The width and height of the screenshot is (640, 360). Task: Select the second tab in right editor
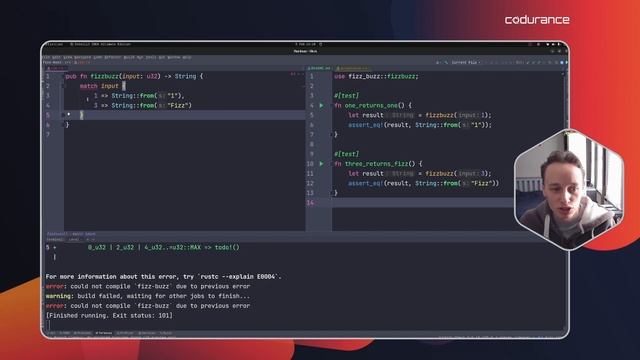pyautogui.click(x=352, y=68)
